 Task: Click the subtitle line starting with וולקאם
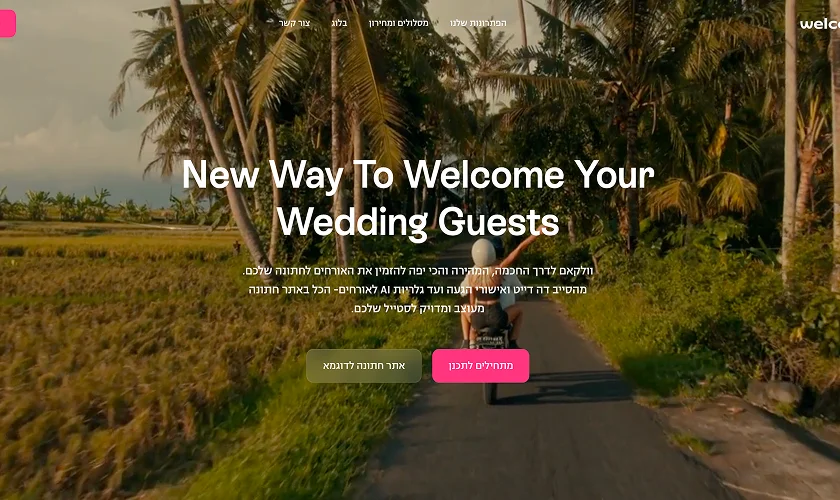(x=418, y=271)
